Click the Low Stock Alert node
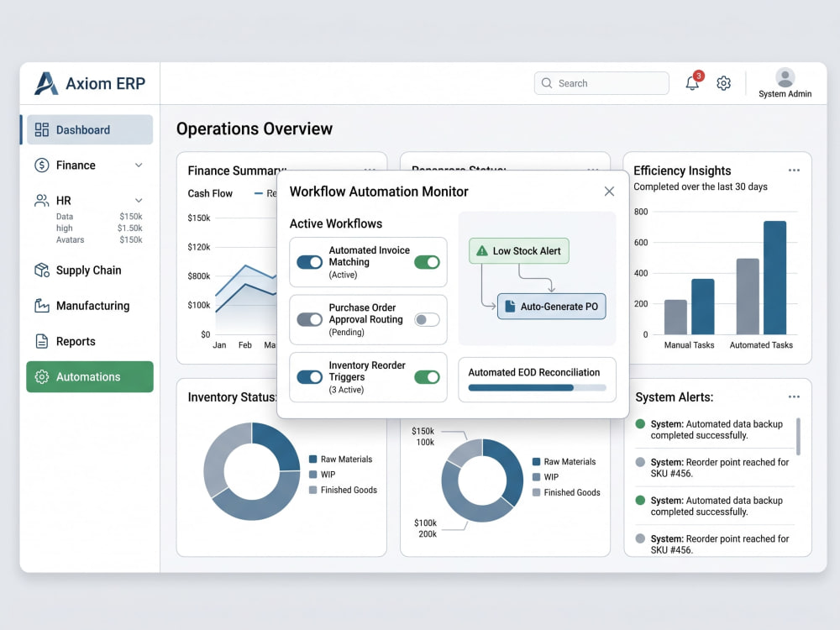 [518, 250]
